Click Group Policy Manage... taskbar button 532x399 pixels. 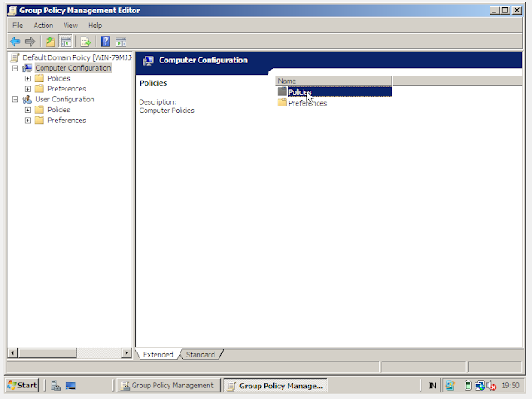point(275,386)
